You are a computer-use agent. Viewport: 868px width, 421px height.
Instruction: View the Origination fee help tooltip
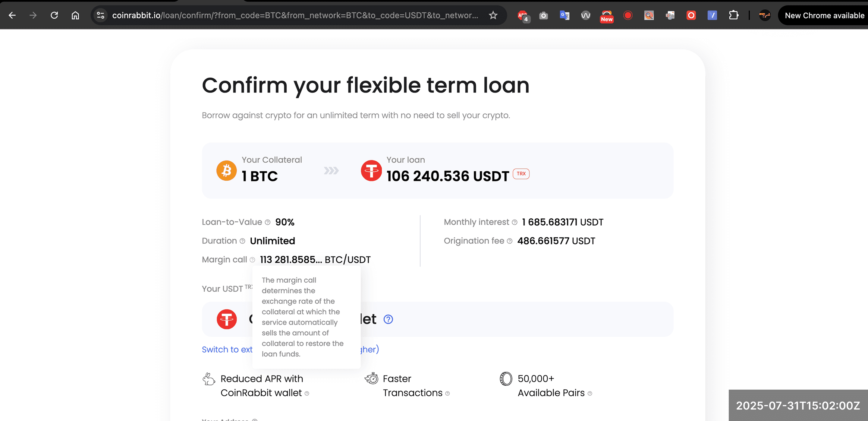tap(509, 241)
